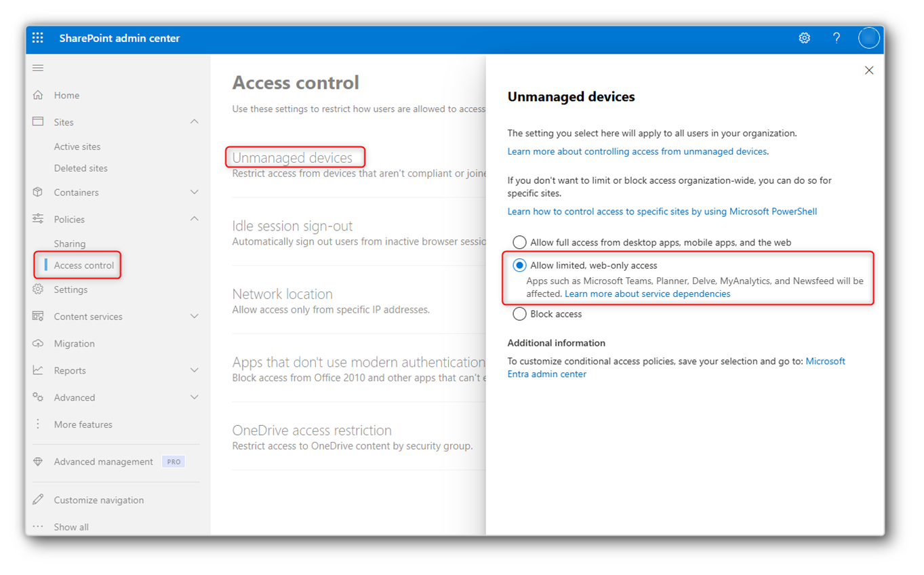Image resolution: width=924 pixels, height=575 pixels.
Task: Follow the Microsoft Entra admin center link
Action: click(677, 368)
